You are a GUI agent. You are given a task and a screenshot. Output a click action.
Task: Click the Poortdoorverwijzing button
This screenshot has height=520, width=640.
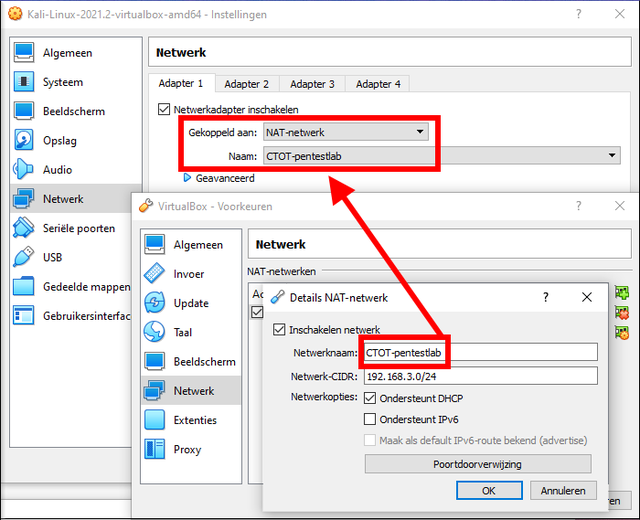coord(478,464)
